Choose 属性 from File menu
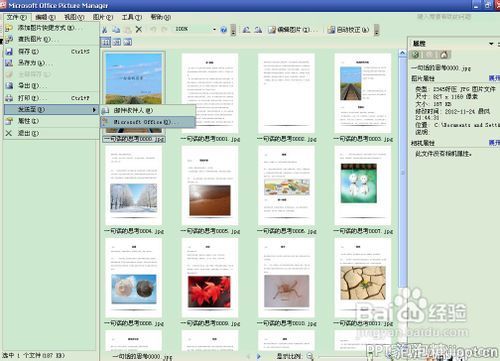 [51, 121]
